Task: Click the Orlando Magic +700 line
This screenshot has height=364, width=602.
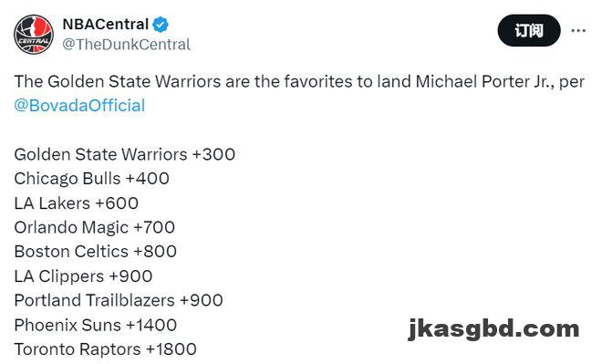Action: 95,227
